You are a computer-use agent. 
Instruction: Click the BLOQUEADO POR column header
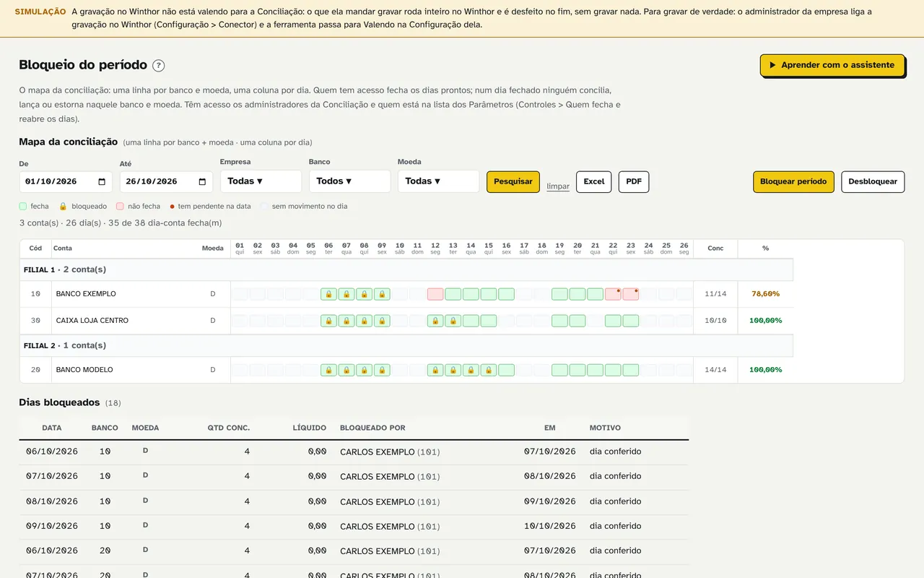(x=372, y=428)
